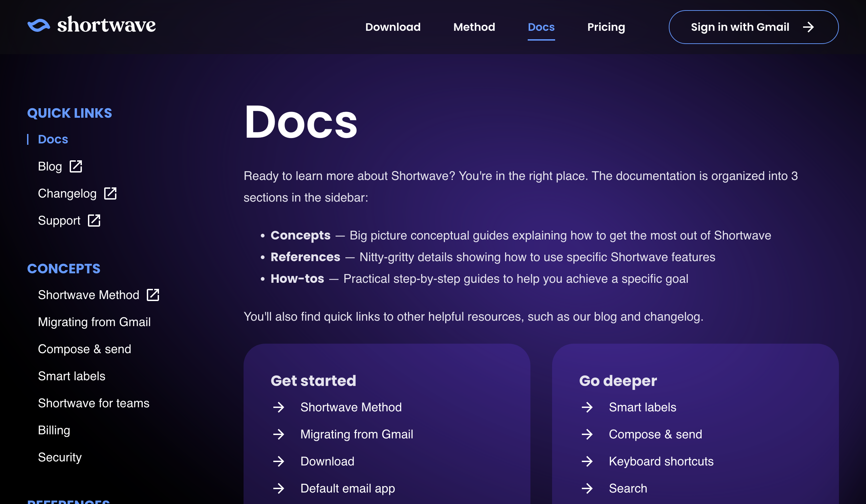The width and height of the screenshot is (866, 504).
Task: Open Default email app link
Action: 347,488
